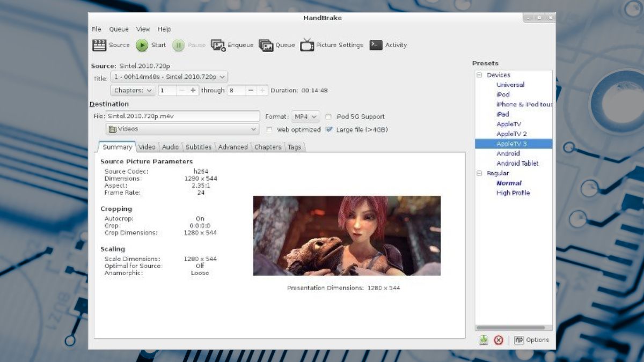Enable the Web optimized checkbox
The width and height of the screenshot is (644, 362).
coord(269,130)
